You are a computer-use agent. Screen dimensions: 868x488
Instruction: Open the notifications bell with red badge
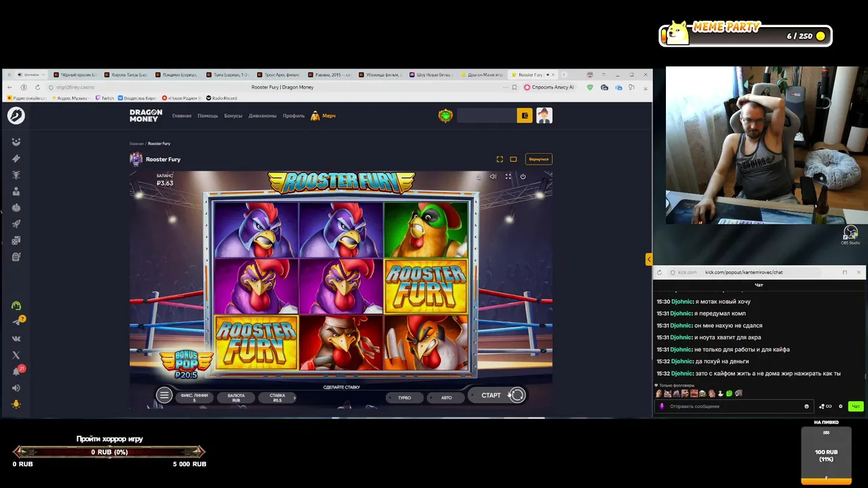pyautogui.click(x=16, y=371)
